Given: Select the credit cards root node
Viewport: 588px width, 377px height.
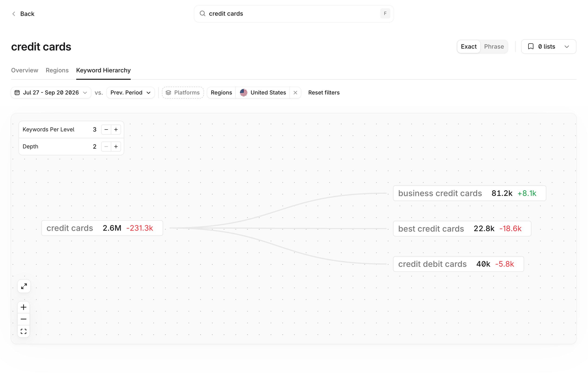Looking at the screenshot, I should coord(102,228).
